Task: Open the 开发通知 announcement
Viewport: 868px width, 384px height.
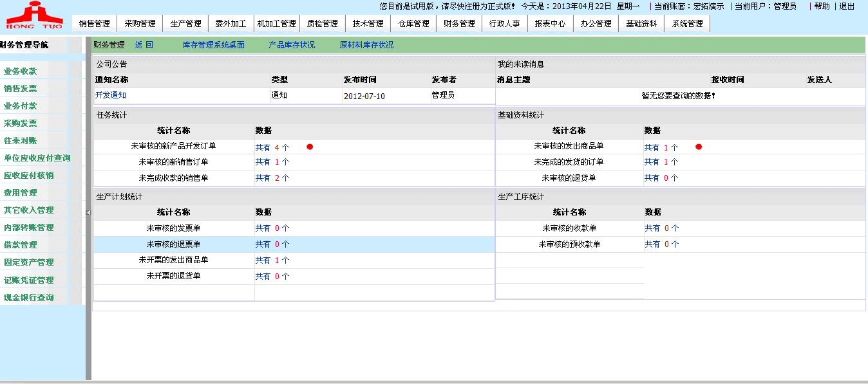Action: [111, 95]
